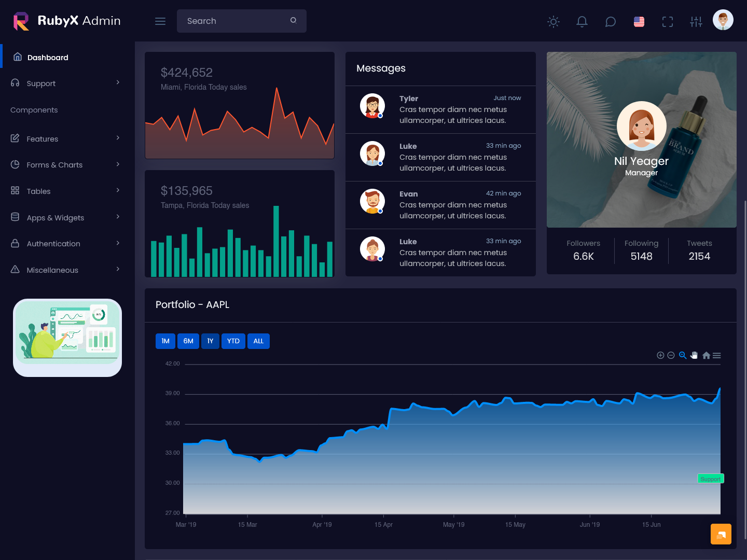
Task: Open the Tables section
Action: click(38, 191)
